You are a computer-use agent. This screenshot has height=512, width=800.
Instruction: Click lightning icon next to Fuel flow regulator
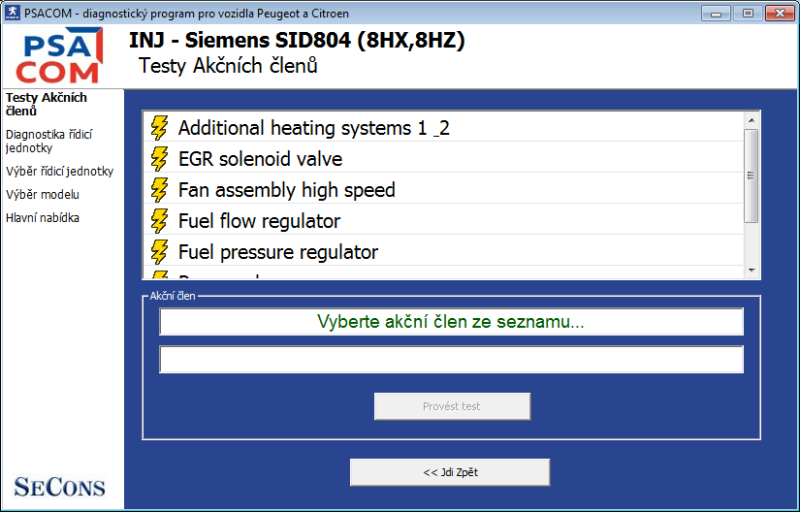(x=160, y=220)
